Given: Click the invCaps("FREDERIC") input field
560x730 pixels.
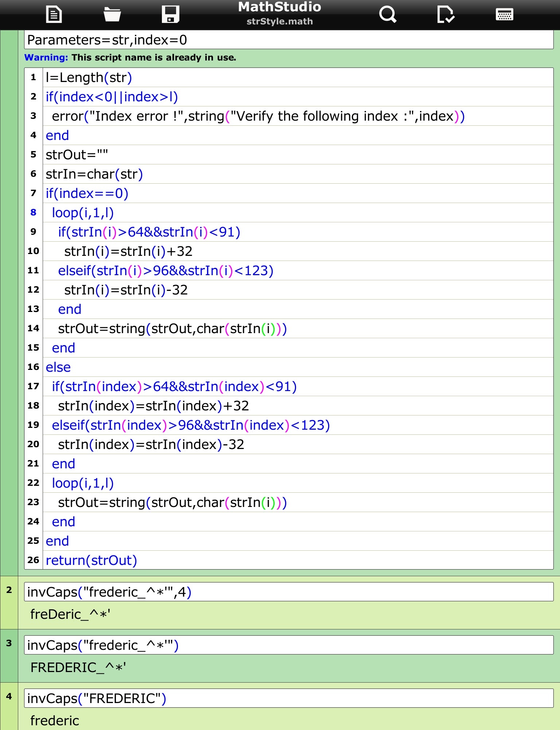Looking at the screenshot, I should (288, 698).
